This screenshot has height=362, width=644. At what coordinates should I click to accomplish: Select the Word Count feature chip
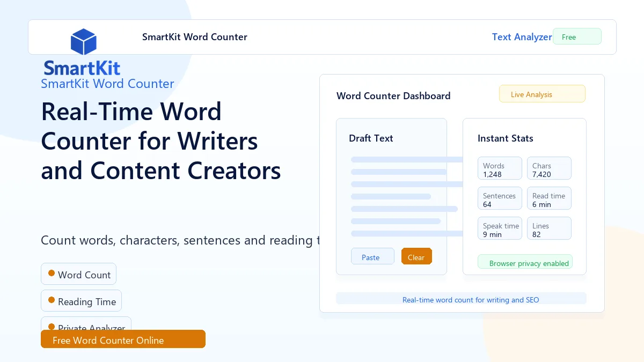78,274
